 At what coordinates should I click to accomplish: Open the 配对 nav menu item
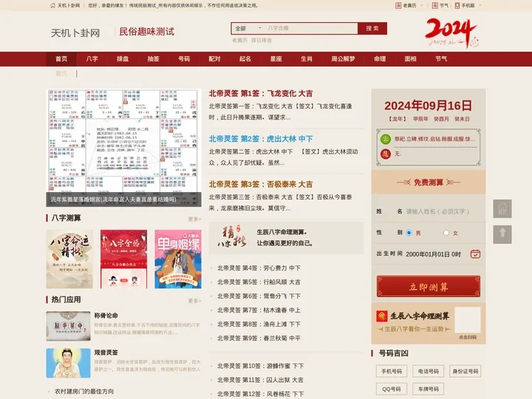point(214,59)
